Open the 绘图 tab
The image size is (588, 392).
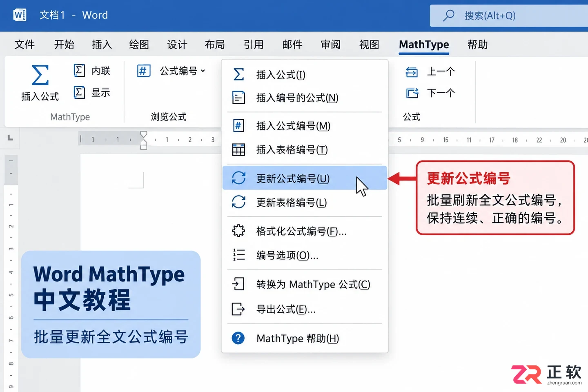(x=139, y=44)
